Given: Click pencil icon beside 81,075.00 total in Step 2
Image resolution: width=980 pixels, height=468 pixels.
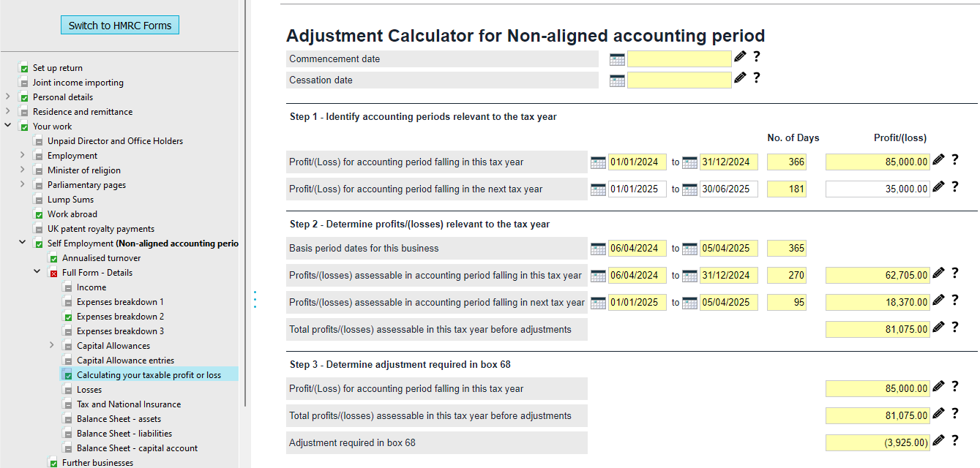Looking at the screenshot, I should tap(939, 327).
